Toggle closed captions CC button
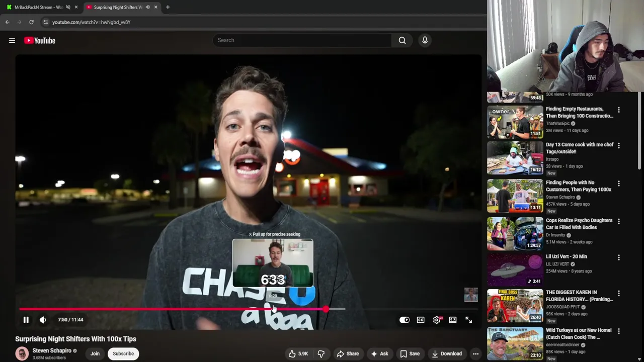This screenshot has width=644, height=362. (x=421, y=320)
